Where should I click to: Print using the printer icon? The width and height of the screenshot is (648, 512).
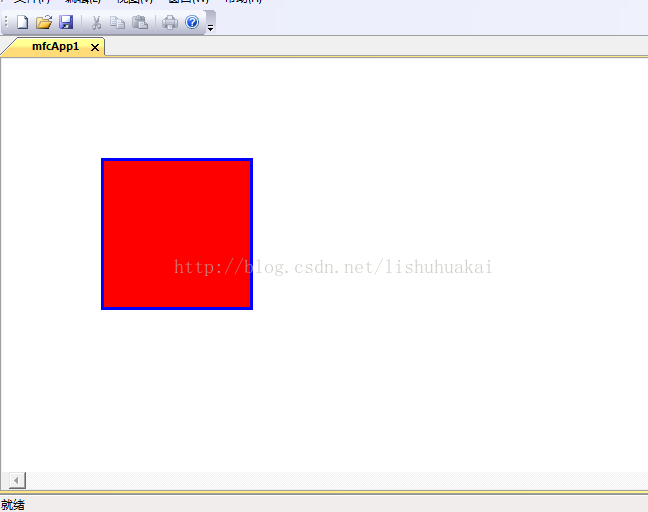[170, 22]
